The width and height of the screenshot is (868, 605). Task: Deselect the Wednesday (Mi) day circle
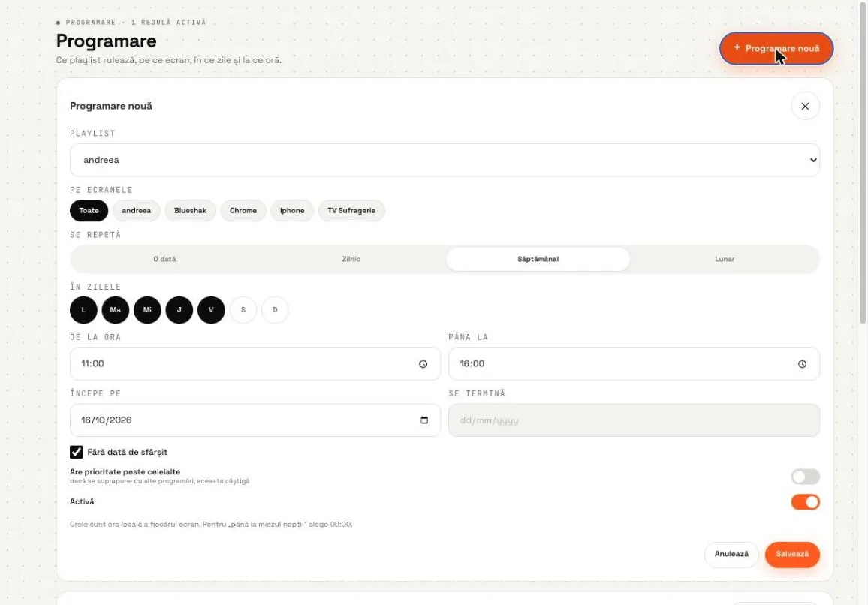click(147, 310)
